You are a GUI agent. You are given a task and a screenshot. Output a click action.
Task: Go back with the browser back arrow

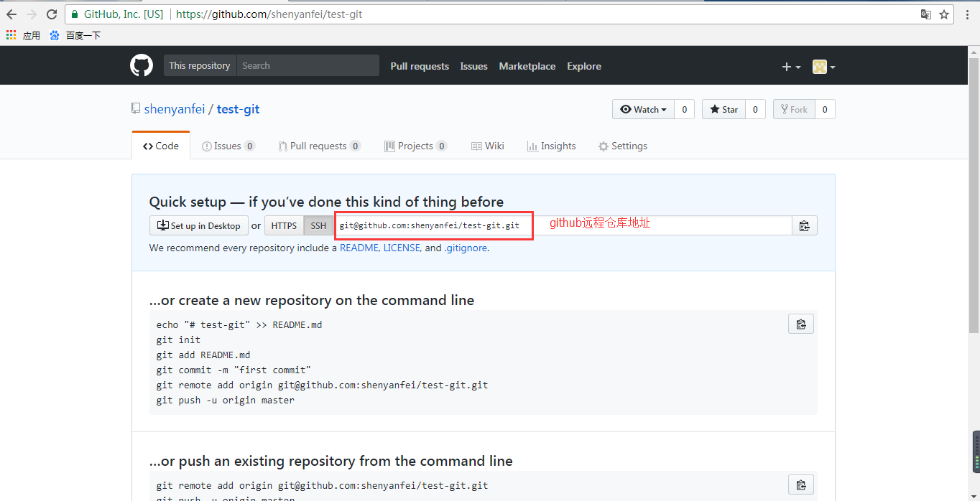point(11,14)
